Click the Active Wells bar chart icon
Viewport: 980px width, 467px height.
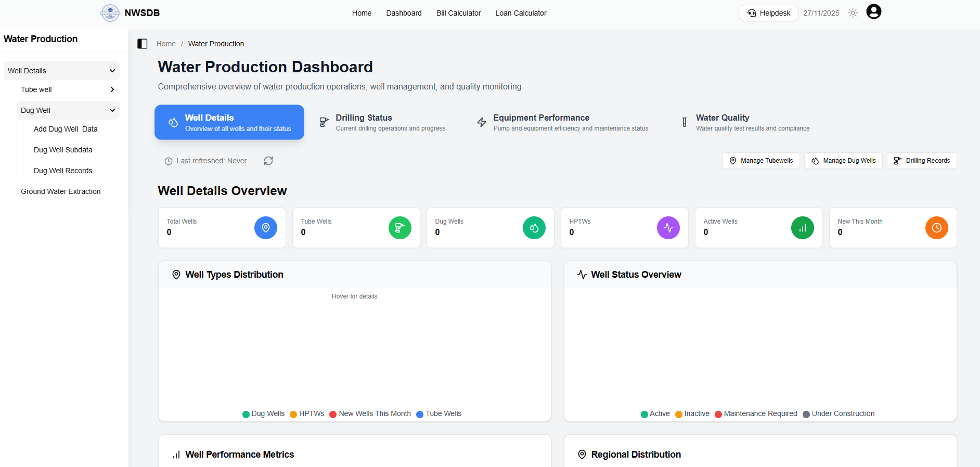tap(803, 228)
